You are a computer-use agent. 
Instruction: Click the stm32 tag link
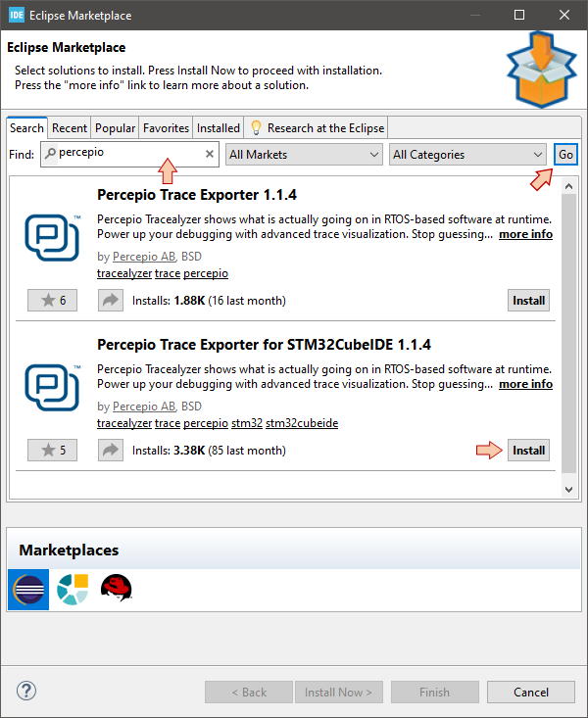tap(247, 422)
